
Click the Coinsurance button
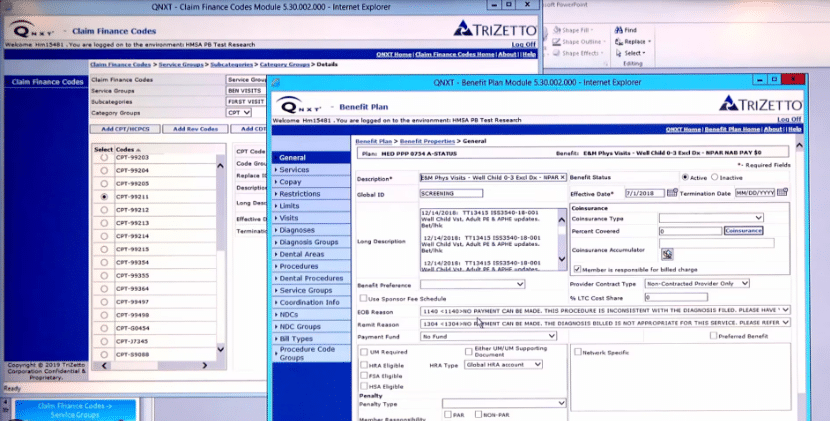coord(743,230)
